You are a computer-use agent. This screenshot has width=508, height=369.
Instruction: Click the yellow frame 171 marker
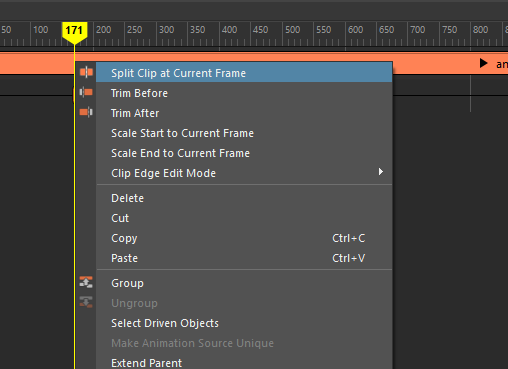[74, 32]
